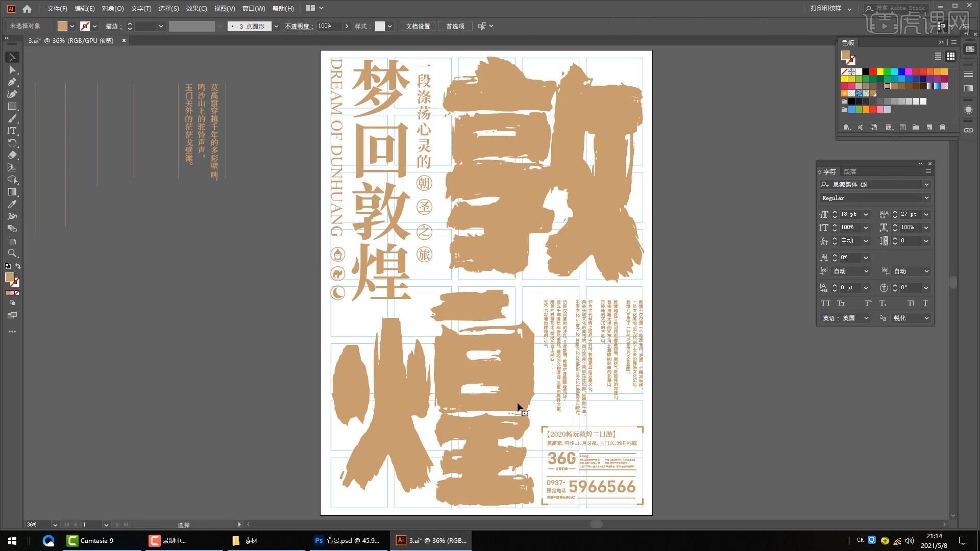
Task: Switch to the 段落 panel tab
Action: click(x=850, y=172)
